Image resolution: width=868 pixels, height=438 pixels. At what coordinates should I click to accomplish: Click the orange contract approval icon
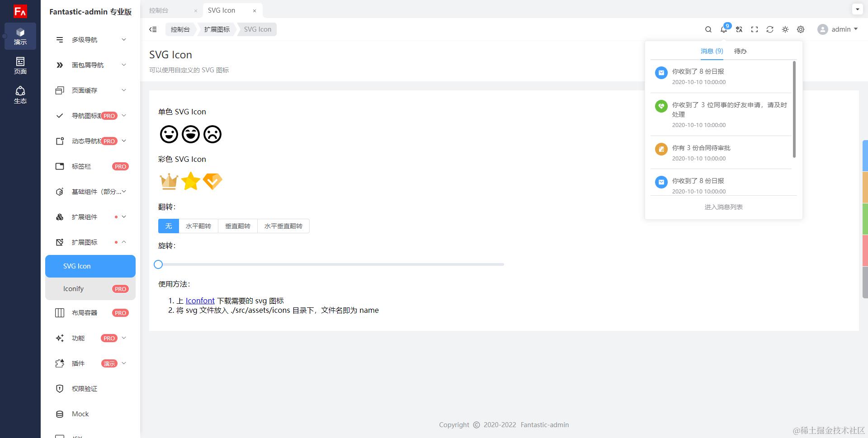661,149
